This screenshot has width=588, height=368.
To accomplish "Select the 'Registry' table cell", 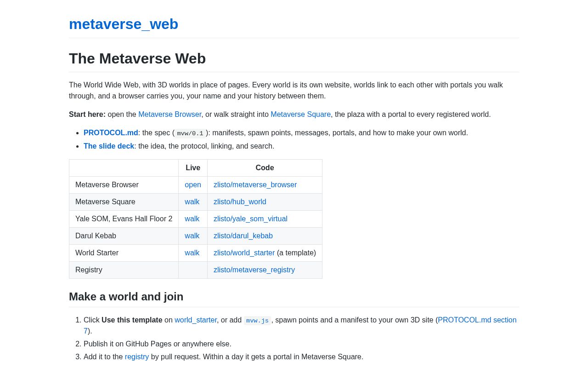I will 124,270.
